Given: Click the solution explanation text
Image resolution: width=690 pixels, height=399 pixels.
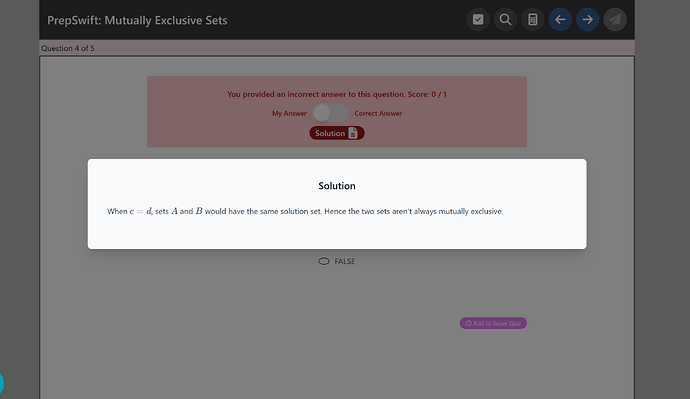Looking at the screenshot, I should tap(305, 211).
